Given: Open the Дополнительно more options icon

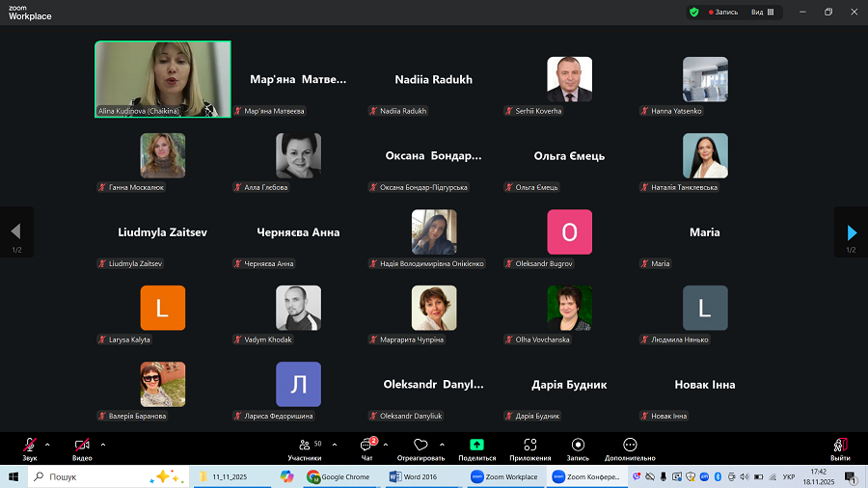Looking at the screenshot, I should point(630,445).
